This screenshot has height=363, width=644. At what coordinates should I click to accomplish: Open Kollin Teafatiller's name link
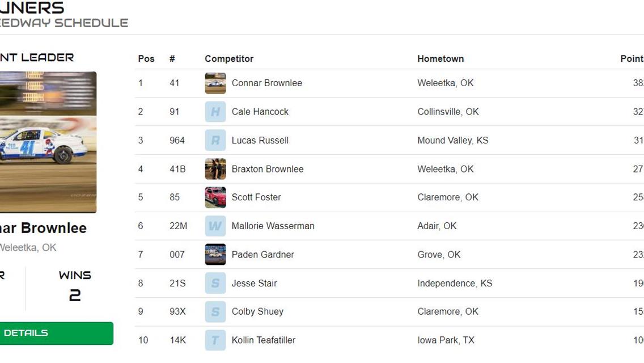(x=263, y=340)
